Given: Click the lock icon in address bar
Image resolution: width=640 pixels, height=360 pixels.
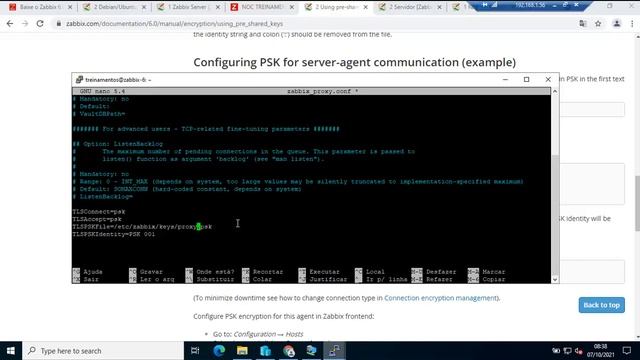Looking at the screenshot, I should [x=59, y=24].
